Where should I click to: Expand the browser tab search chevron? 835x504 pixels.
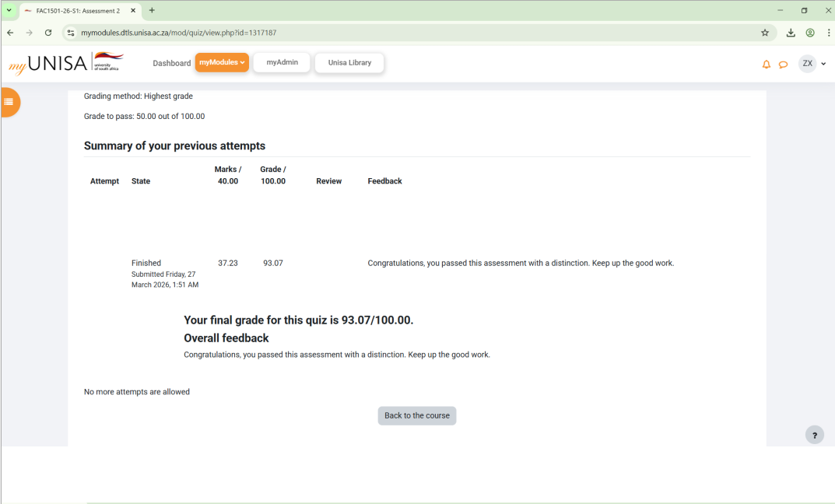[x=9, y=10]
